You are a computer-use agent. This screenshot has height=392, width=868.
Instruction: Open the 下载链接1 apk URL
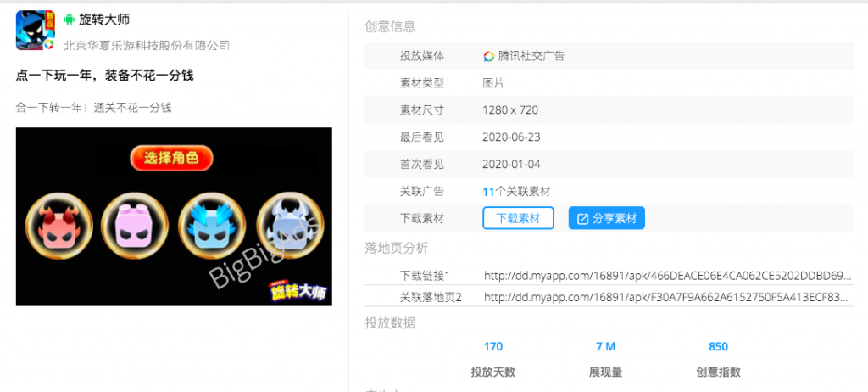pyautogui.click(x=668, y=275)
